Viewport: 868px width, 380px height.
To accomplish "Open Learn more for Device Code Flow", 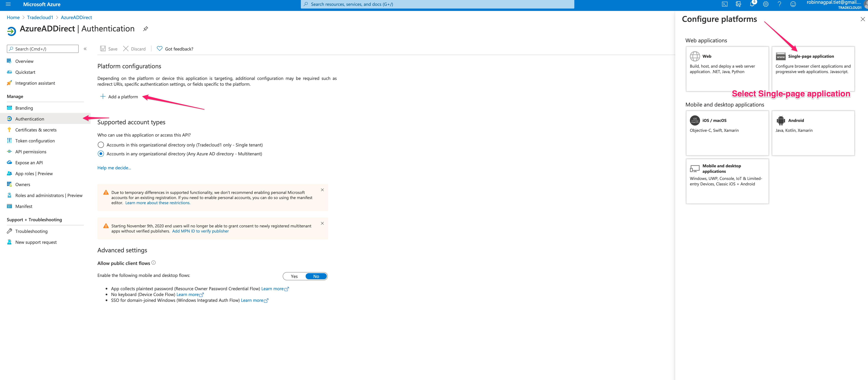I will (190, 295).
